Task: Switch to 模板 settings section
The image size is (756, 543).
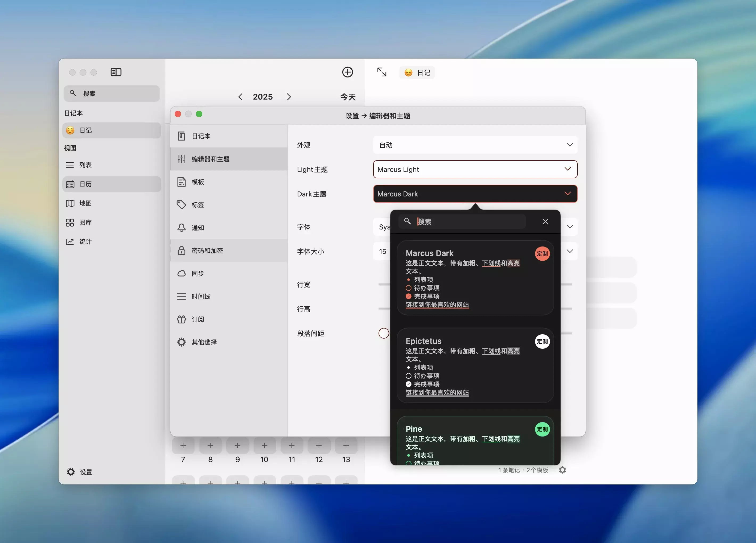Action: pyautogui.click(x=198, y=182)
